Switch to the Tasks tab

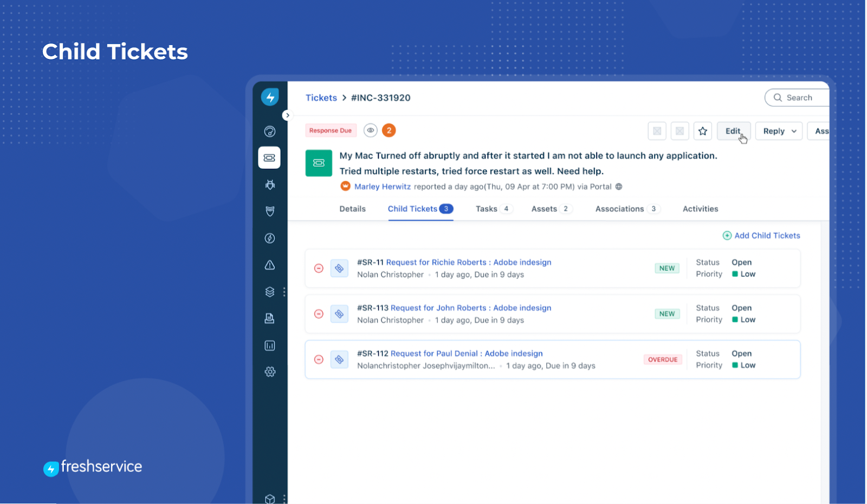point(494,209)
